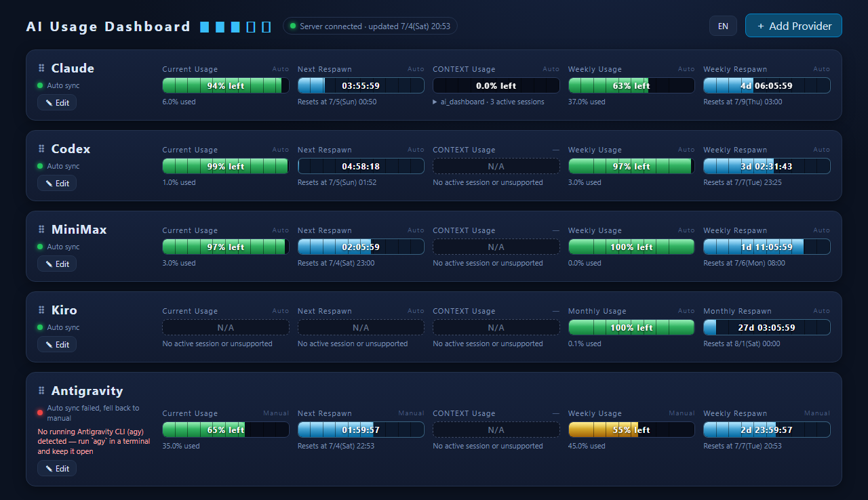This screenshot has height=500, width=868.
Task: Click 'Resets at 7/6(Mon) 08:00' text
Action: (x=744, y=263)
